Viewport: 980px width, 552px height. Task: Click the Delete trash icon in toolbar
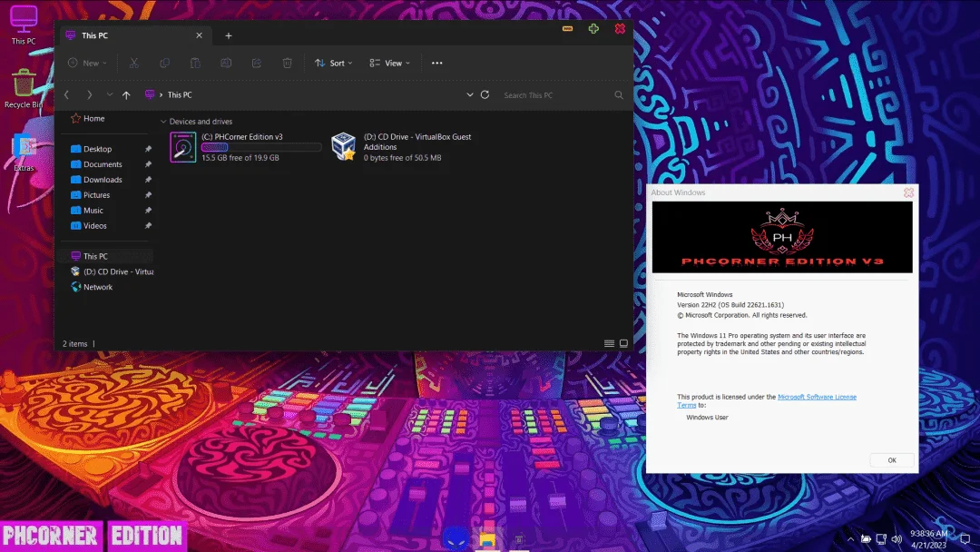(287, 64)
